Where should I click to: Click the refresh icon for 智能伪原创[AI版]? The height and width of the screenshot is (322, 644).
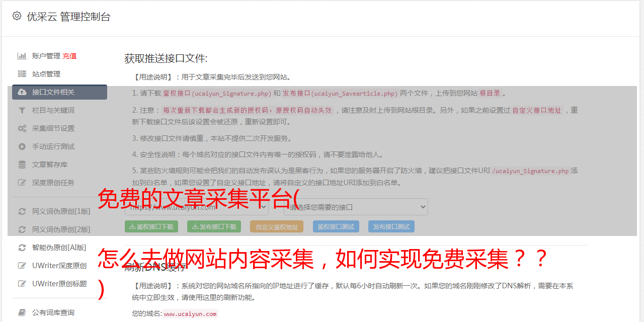click(22, 248)
